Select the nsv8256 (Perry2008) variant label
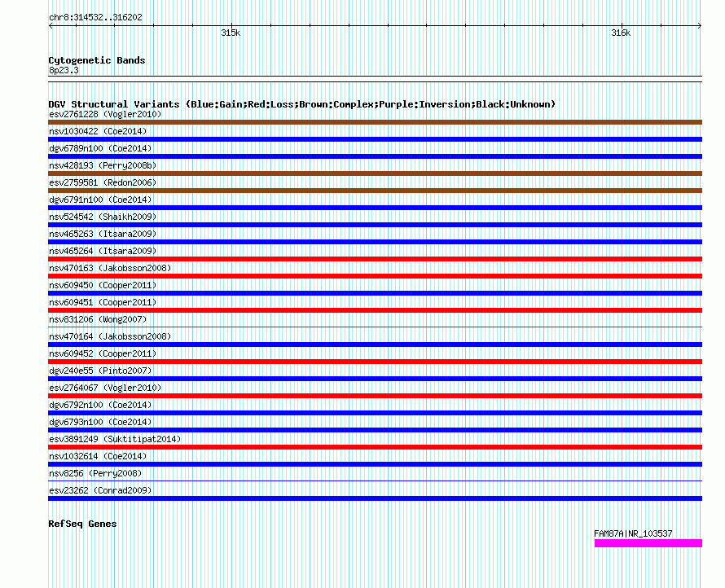The image size is (725, 588). (95, 473)
